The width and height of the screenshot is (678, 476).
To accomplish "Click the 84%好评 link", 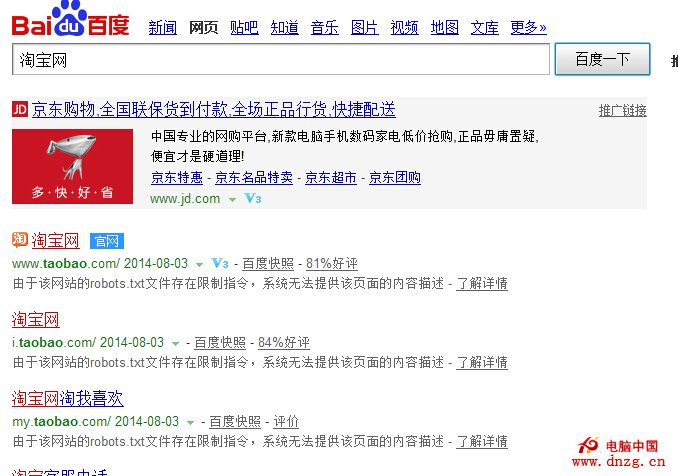I will coord(284,342).
